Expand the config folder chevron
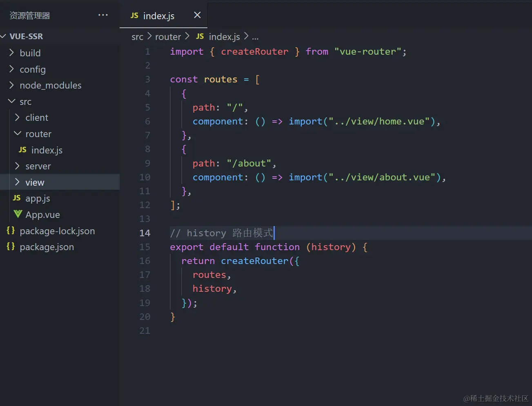The width and height of the screenshot is (532, 406). (x=11, y=69)
